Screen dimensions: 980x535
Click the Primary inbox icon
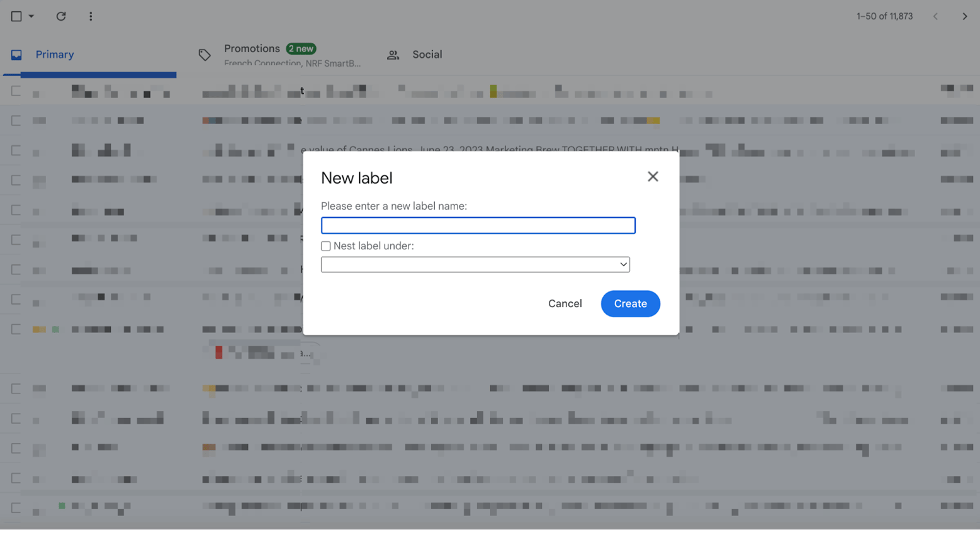pos(18,54)
